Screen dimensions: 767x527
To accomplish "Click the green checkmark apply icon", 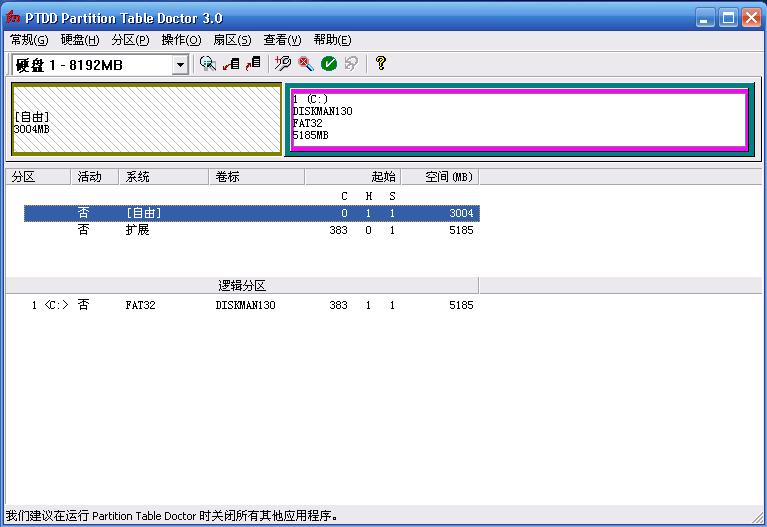I will (x=329, y=64).
